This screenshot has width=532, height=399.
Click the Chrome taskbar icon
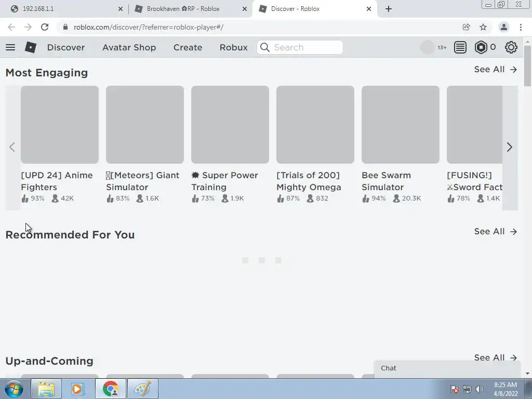click(x=111, y=389)
